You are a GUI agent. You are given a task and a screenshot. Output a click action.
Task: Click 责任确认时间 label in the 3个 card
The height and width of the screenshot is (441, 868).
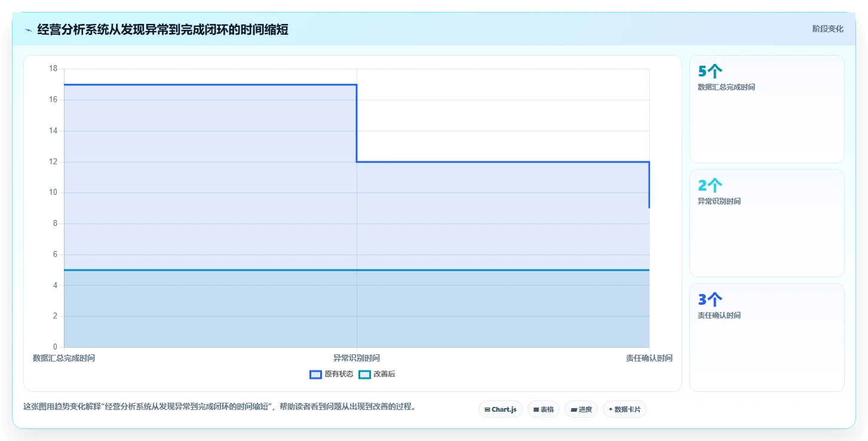pyautogui.click(x=719, y=316)
